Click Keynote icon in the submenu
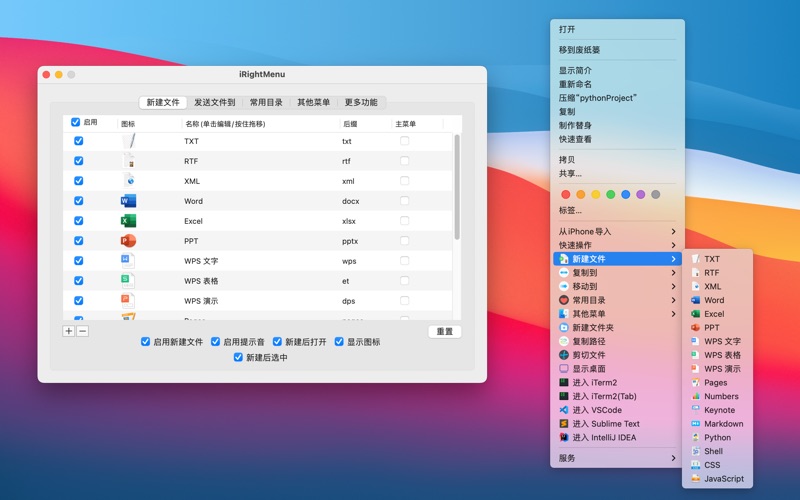Viewport: 800px width, 500px height. tap(695, 410)
